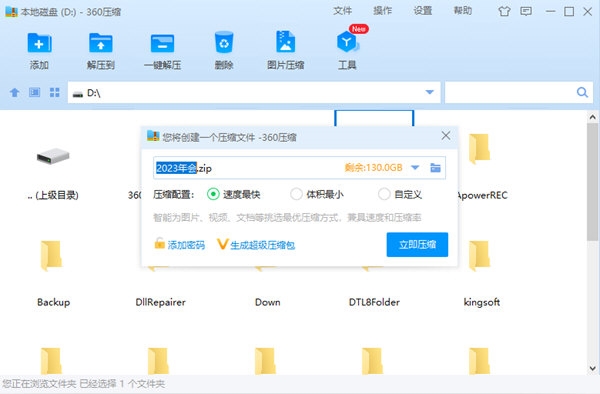The image size is (600, 394).
Task: Click the 立即压缩 button
Action: (x=417, y=244)
